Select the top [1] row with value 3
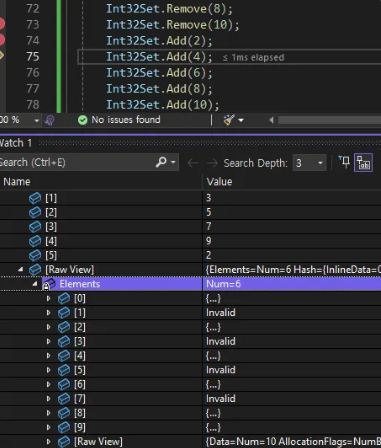Image resolution: width=381 pixels, height=448 pixels. [190, 198]
